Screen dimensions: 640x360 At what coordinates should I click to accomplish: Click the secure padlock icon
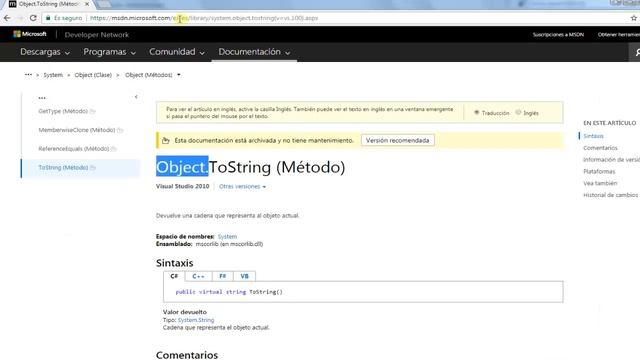(x=48, y=18)
